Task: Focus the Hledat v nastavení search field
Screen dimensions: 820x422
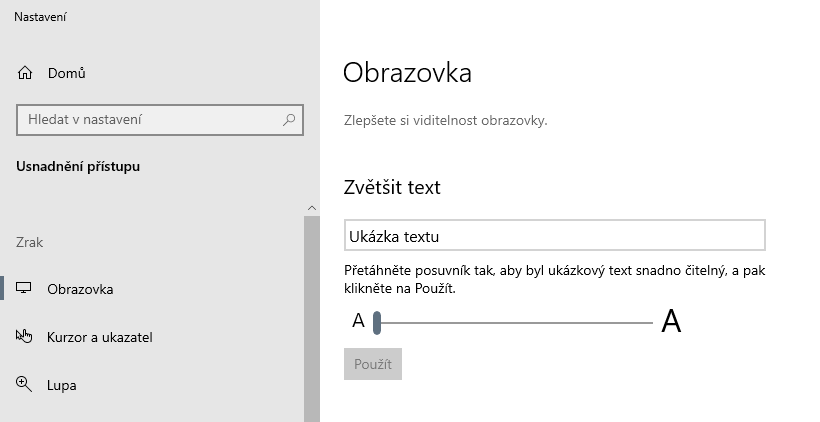Action: click(x=150, y=120)
